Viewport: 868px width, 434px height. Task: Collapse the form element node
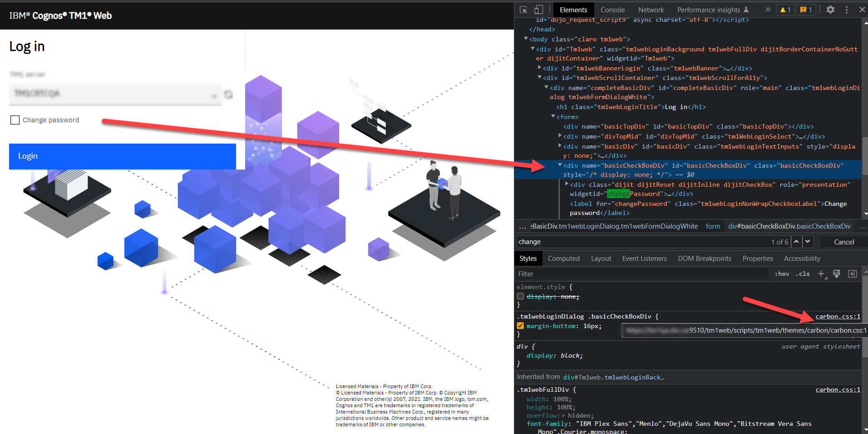(x=553, y=116)
